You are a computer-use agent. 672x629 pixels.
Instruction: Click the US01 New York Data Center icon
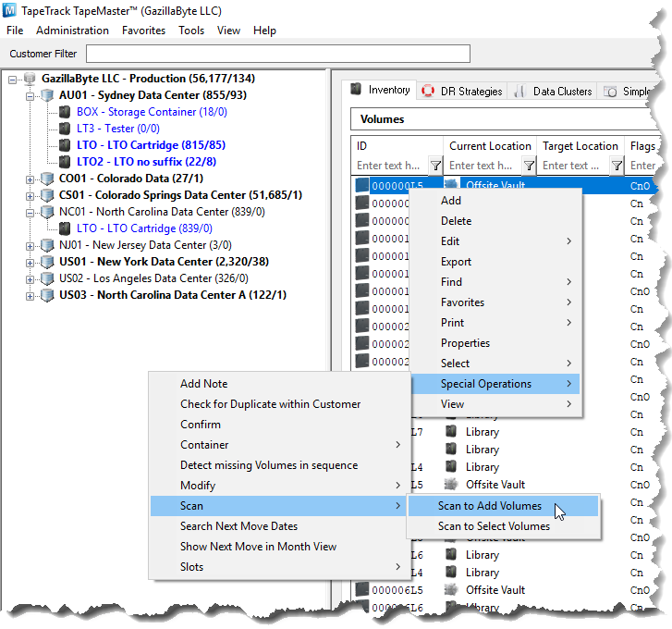click(x=47, y=262)
